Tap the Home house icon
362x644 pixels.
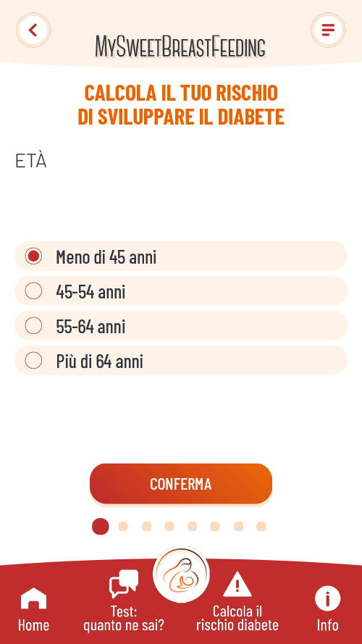pyautogui.click(x=33, y=598)
